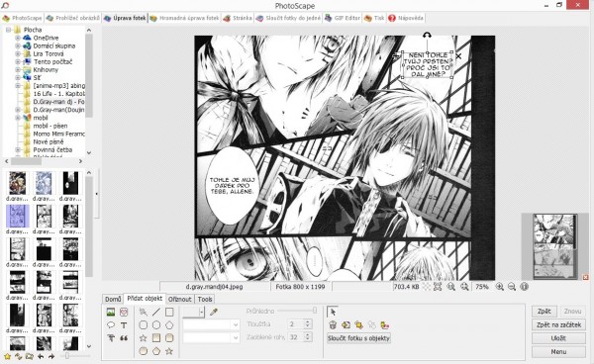Select the bold T text tool

coord(124,325)
